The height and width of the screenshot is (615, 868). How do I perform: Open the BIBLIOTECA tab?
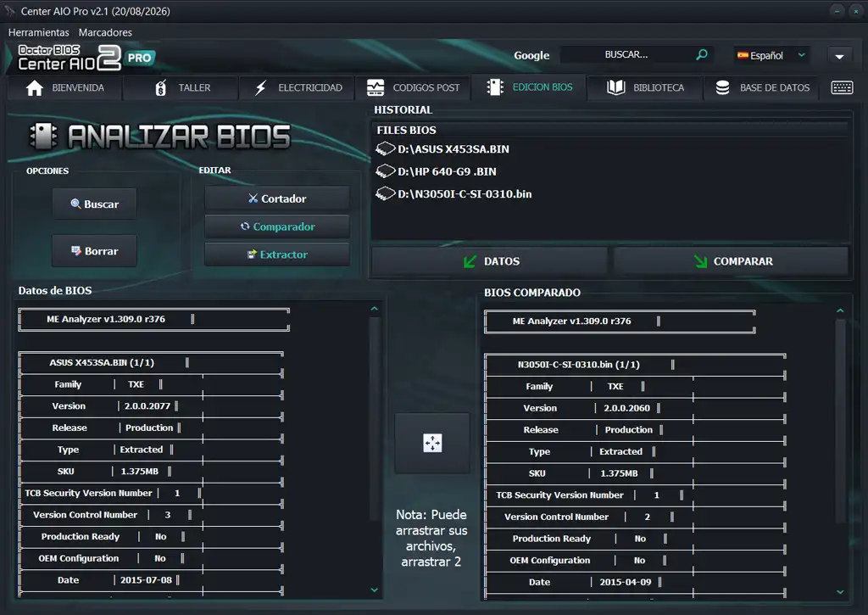[645, 87]
